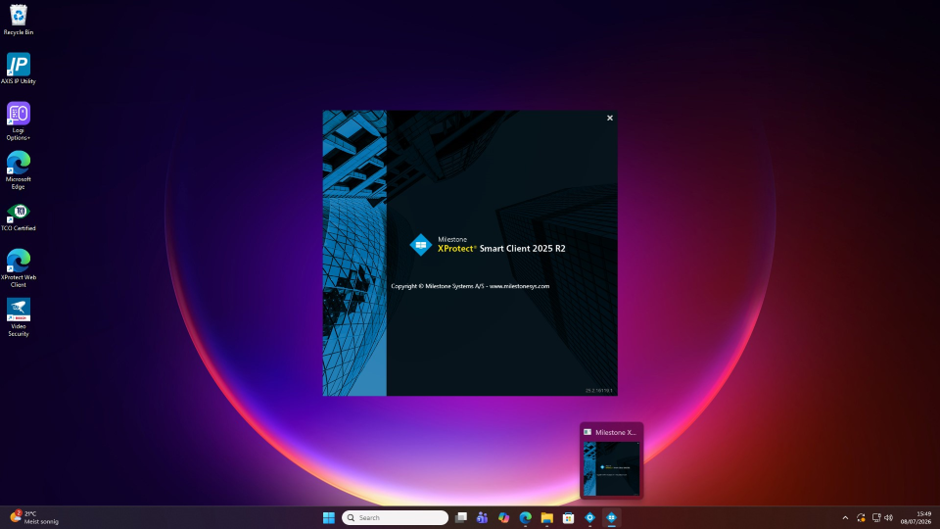Click the taskbar Search box

pyautogui.click(x=395, y=518)
